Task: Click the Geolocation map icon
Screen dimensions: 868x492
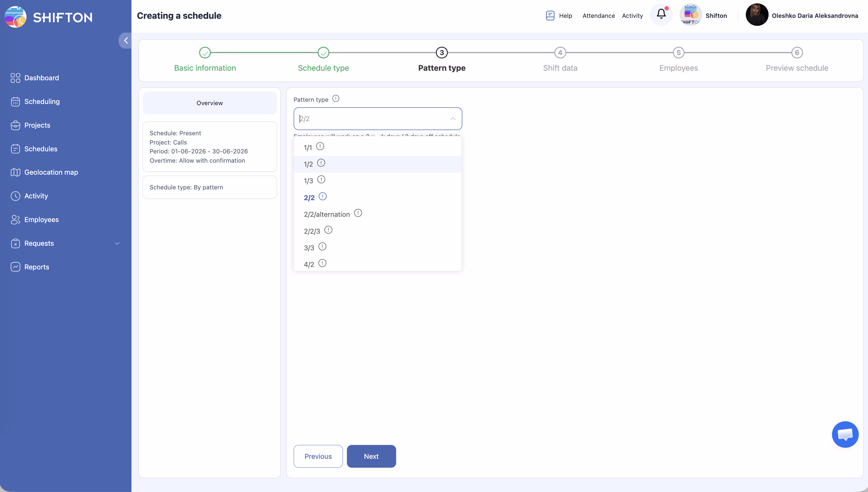Action: [15, 172]
